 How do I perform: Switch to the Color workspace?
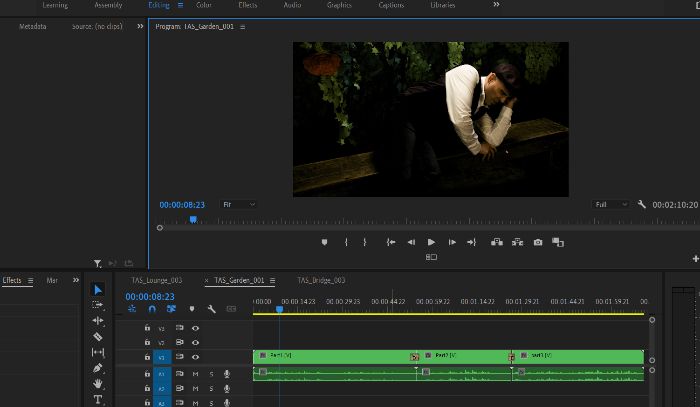tap(204, 5)
